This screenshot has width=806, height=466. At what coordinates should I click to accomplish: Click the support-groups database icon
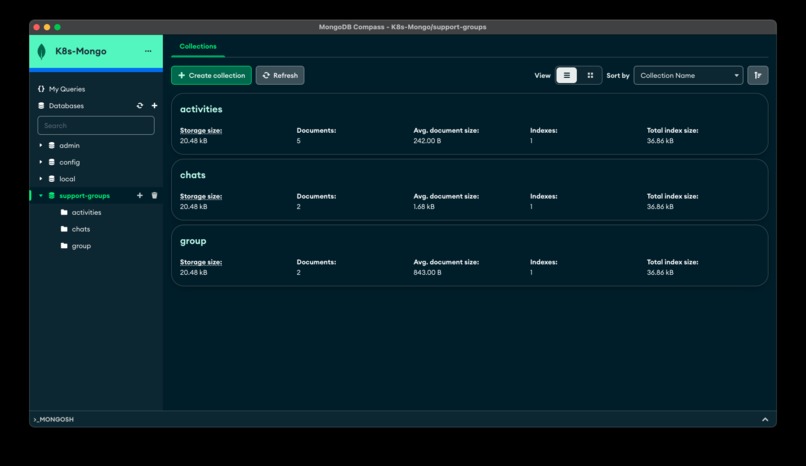(51, 196)
